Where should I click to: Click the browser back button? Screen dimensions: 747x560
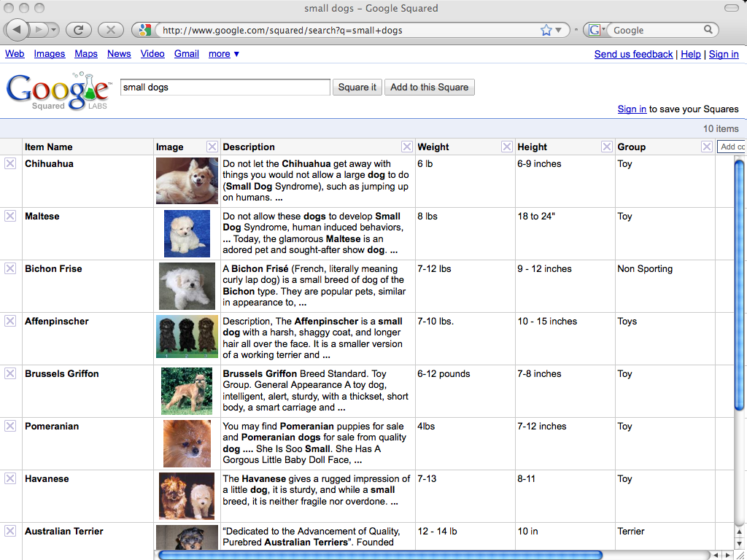tap(18, 30)
